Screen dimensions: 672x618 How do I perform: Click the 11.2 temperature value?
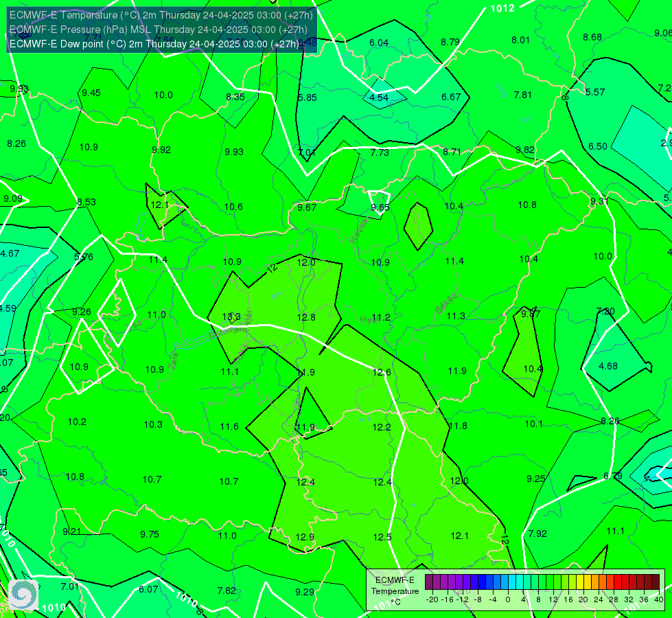click(381, 317)
